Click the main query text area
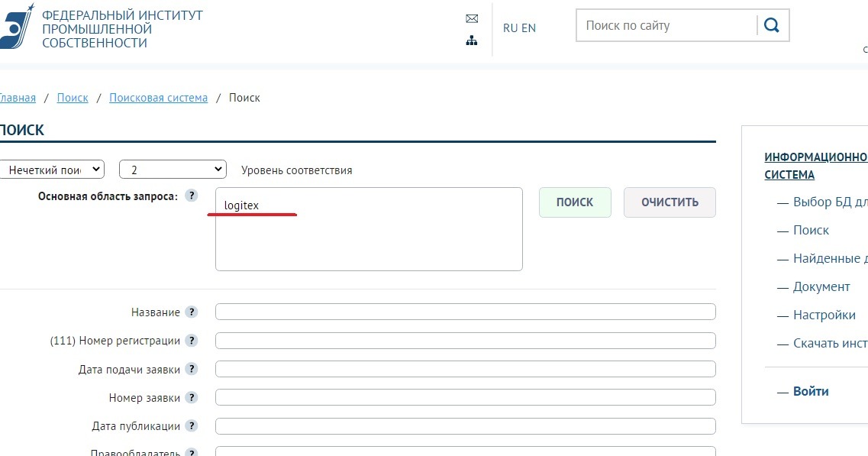 point(369,229)
